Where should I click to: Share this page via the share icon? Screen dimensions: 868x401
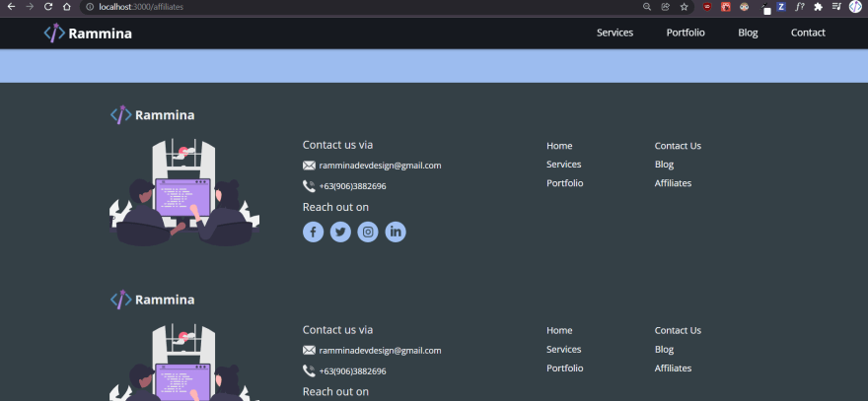point(666,7)
